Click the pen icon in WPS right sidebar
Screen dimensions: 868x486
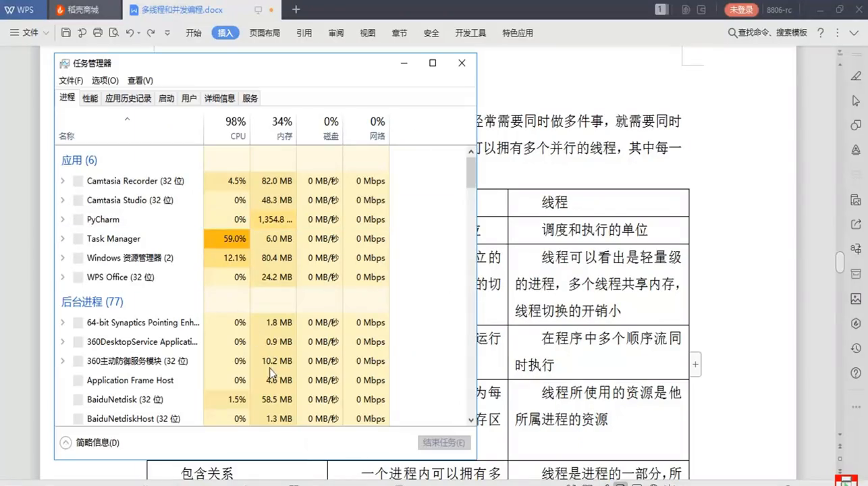[856, 76]
